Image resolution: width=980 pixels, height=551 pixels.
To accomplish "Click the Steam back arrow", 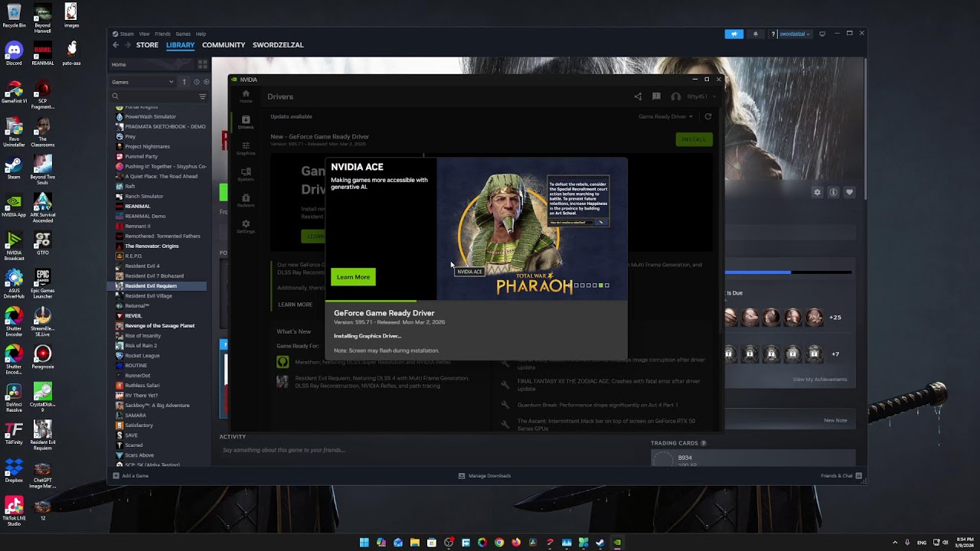I will 116,45.
